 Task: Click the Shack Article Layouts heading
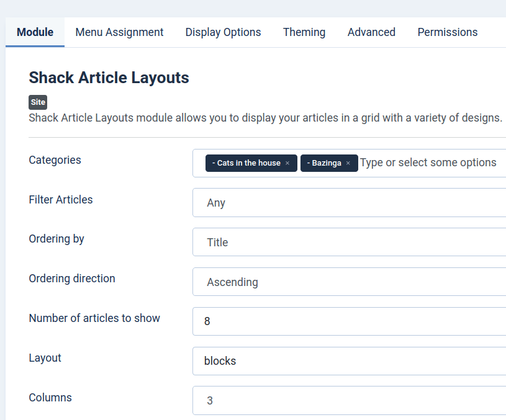pos(109,78)
